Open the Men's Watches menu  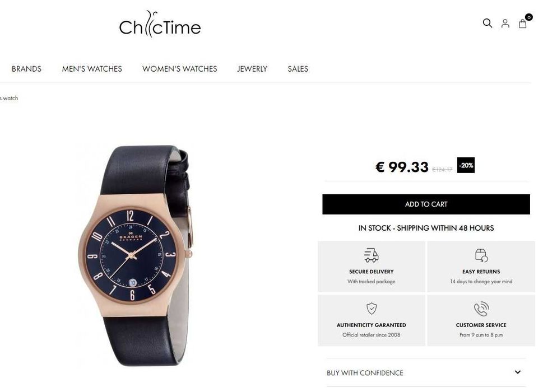pos(92,69)
